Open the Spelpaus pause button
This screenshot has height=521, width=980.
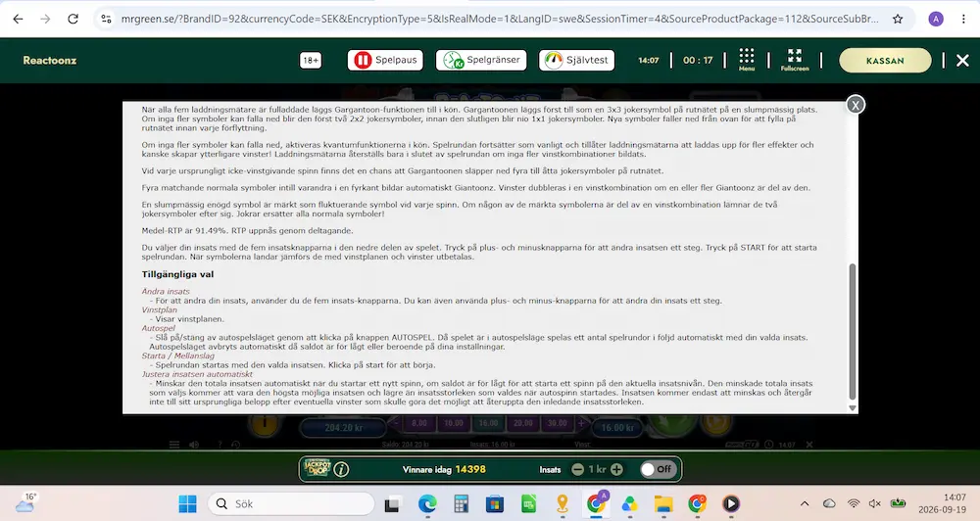385,60
